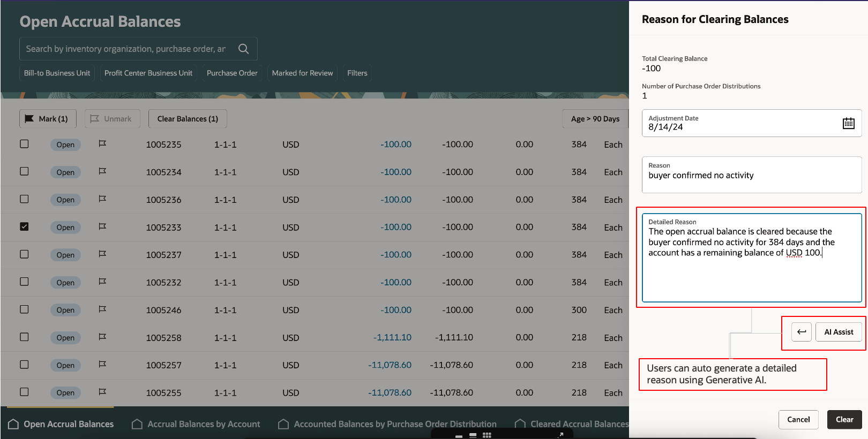868x439 pixels.
Task: Click the Cancel button
Action: pyautogui.click(x=798, y=420)
